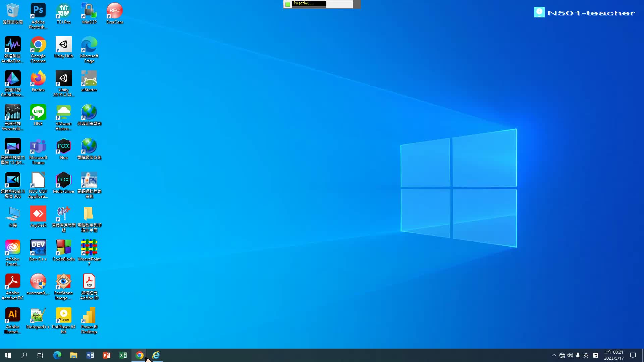The height and width of the screenshot is (362, 644).
Task: Launch PowerPoint from the taskbar
Action: pyautogui.click(x=107, y=355)
